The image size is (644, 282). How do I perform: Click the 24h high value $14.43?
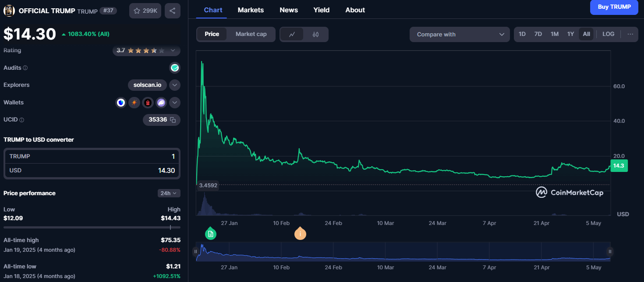tap(170, 218)
